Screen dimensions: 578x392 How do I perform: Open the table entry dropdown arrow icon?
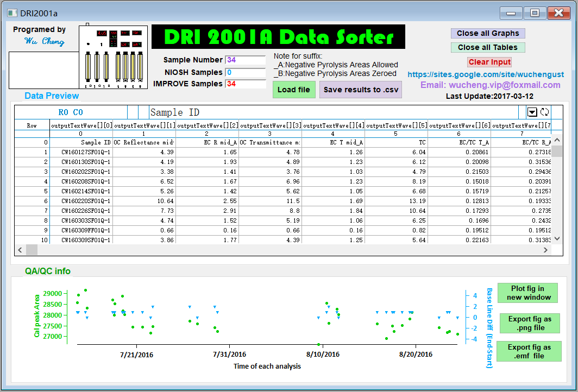532,112
